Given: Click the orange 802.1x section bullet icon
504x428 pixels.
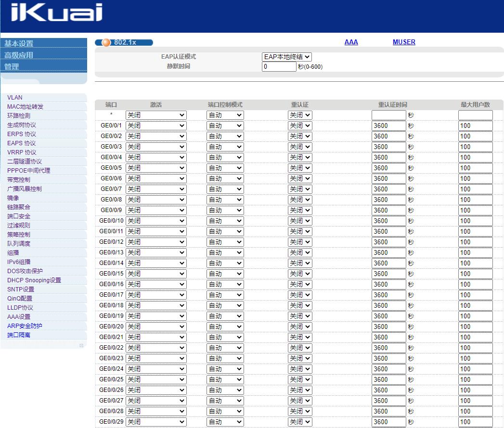Looking at the screenshot, I should point(106,42).
